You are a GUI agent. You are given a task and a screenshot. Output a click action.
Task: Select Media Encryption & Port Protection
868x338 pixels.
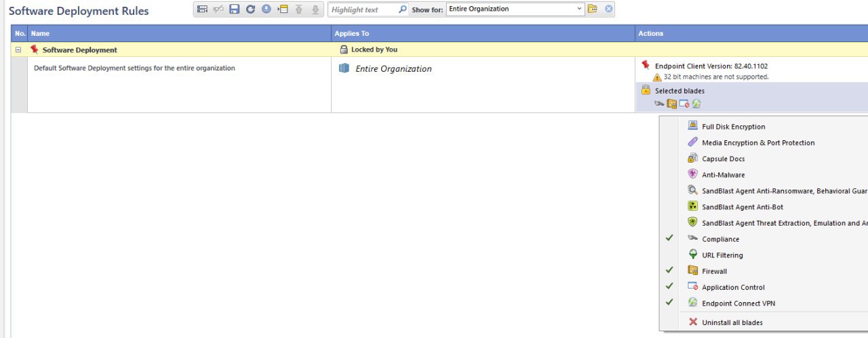click(x=764, y=143)
